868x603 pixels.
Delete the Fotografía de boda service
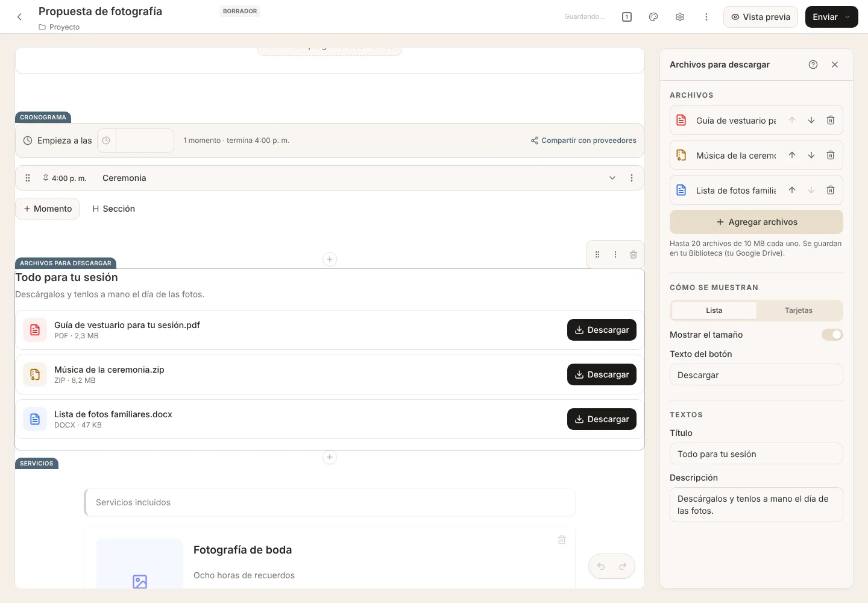tap(562, 540)
